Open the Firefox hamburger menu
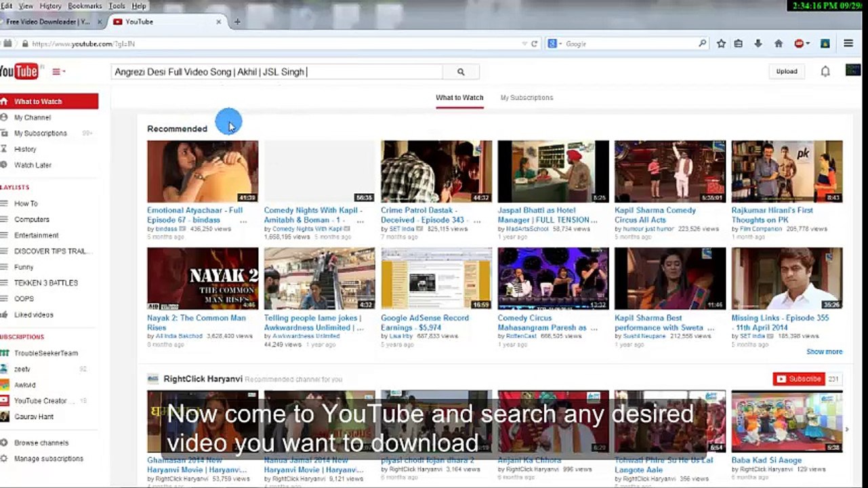Viewport: 868px width, 488px height. tap(848, 43)
